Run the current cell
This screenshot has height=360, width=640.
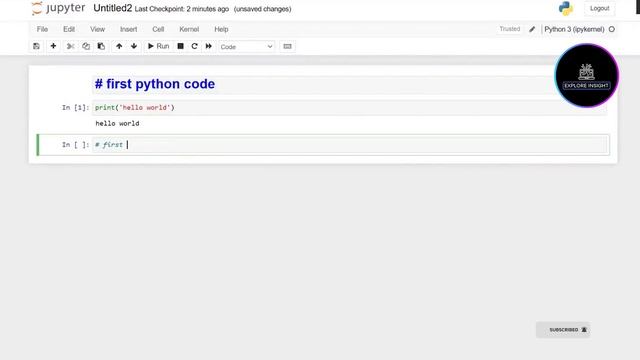158,46
